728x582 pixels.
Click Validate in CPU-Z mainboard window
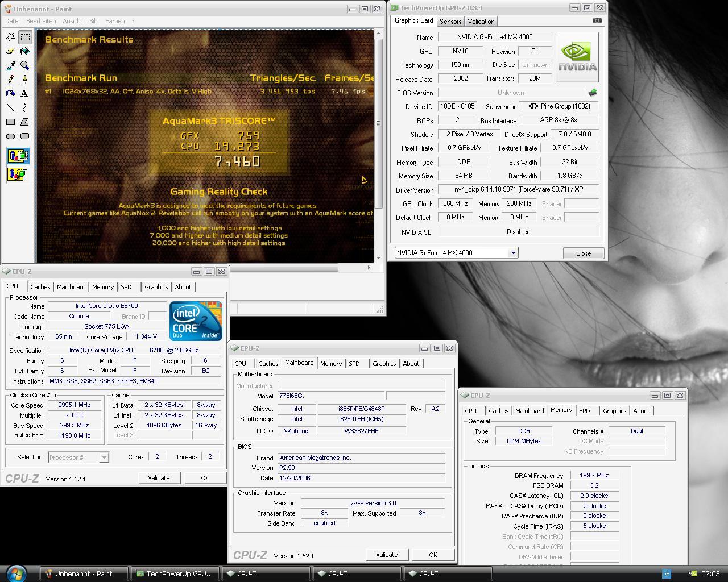pyautogui.click(x=387, y=555)
